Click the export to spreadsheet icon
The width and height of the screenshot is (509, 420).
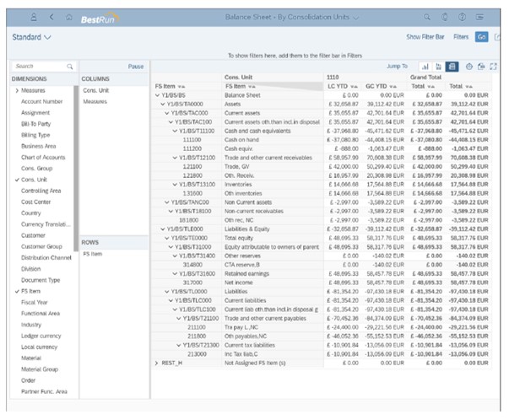(x=481, y=67)
